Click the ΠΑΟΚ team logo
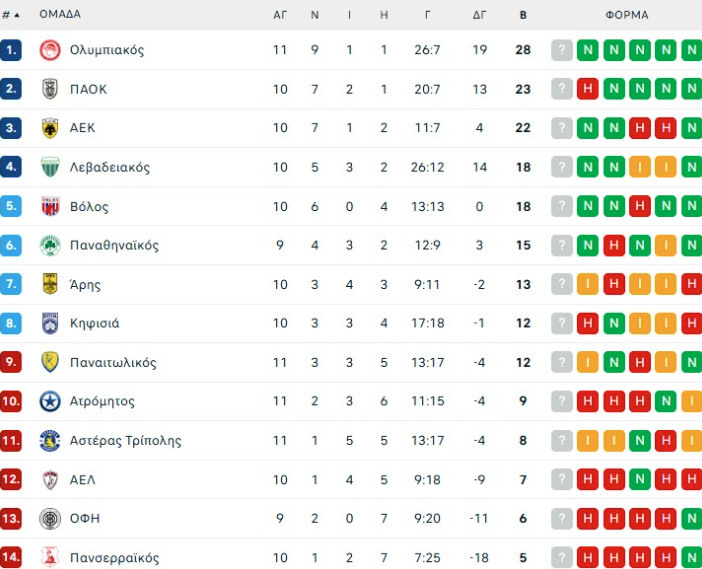This screenshot has height=569, width=702. point(50,89)
